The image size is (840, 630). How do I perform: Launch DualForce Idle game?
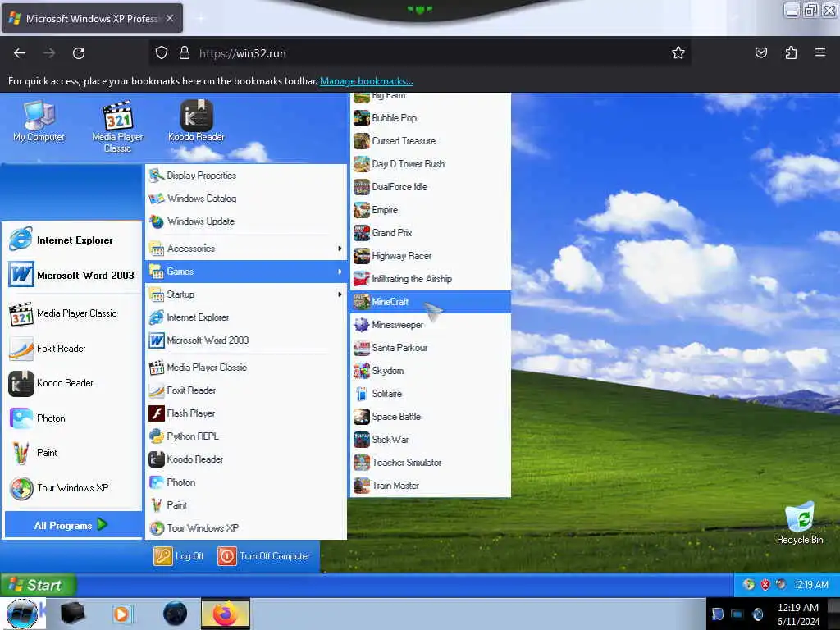click(x=430, y=187)
